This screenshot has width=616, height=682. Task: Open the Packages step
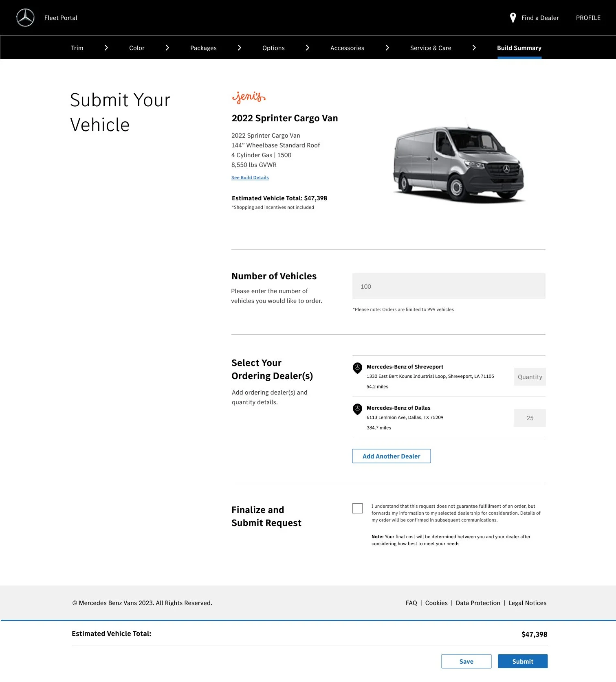(x=203, y=48)
